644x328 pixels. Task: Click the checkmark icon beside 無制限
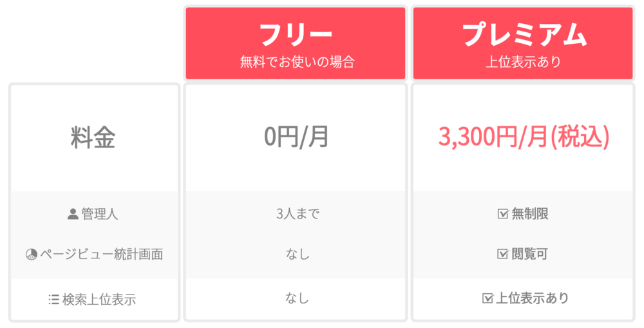tap(503, 214)
